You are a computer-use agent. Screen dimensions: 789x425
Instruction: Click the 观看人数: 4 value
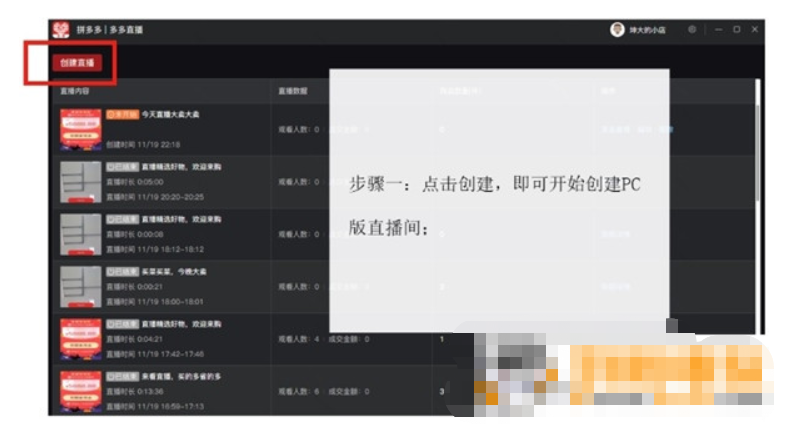coord(299,339)
